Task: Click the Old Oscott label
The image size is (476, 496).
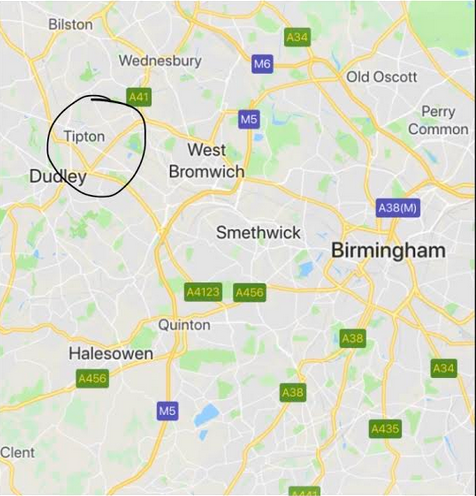Action: point(382,77)
